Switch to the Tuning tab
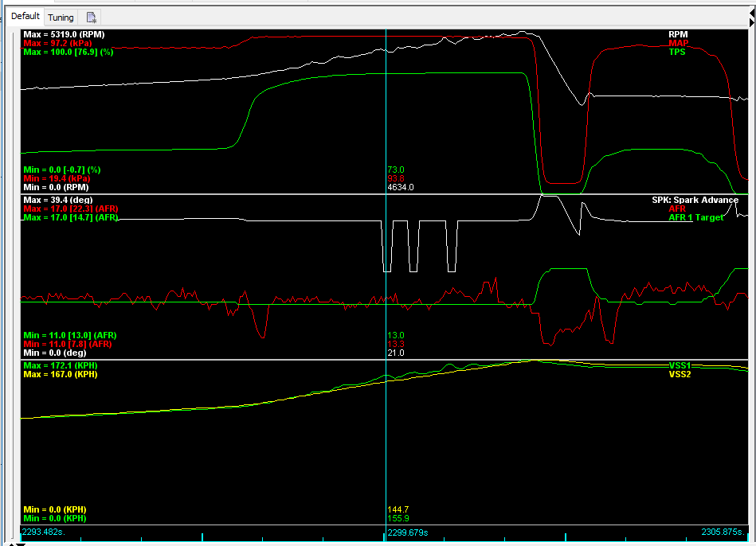The width and height of the screenshot is (756, 546). click(61, 17)
